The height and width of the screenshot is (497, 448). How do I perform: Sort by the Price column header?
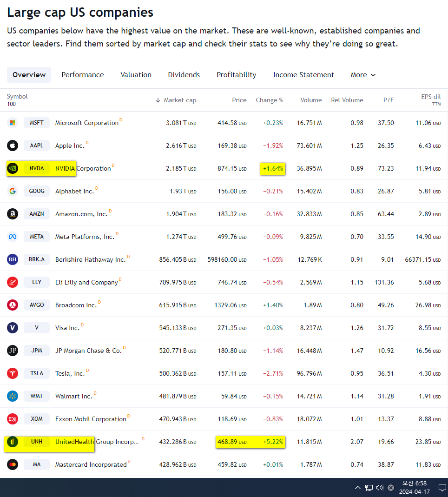point(239,100)
